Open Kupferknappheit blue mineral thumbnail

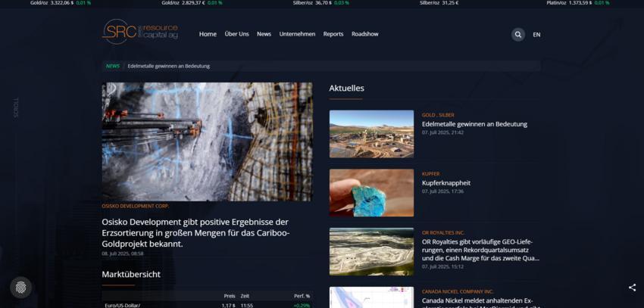371,193
